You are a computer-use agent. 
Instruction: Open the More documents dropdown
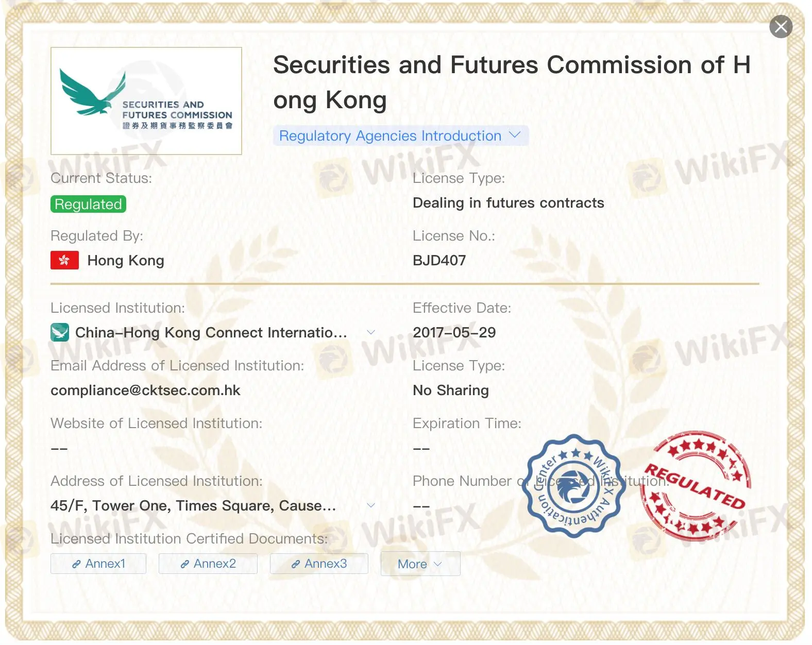(420, 564)
